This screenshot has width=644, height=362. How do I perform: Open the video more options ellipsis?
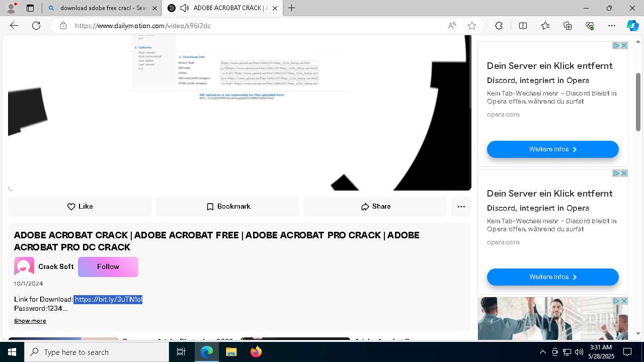pyautogui.click(x=461, y=207)
